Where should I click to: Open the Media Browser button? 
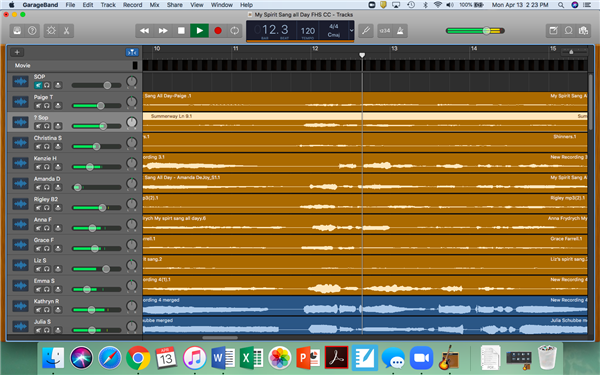coord(583,31)
